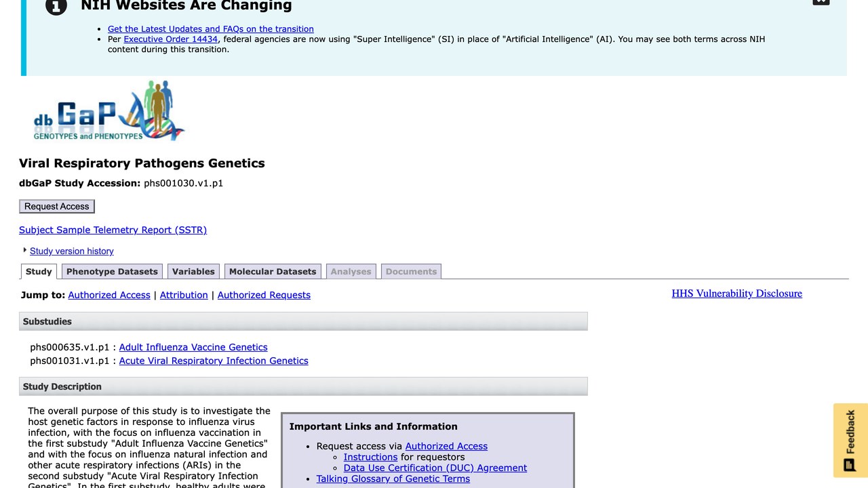
Task: Click the Study Description section header
Action: coord(303,386)
